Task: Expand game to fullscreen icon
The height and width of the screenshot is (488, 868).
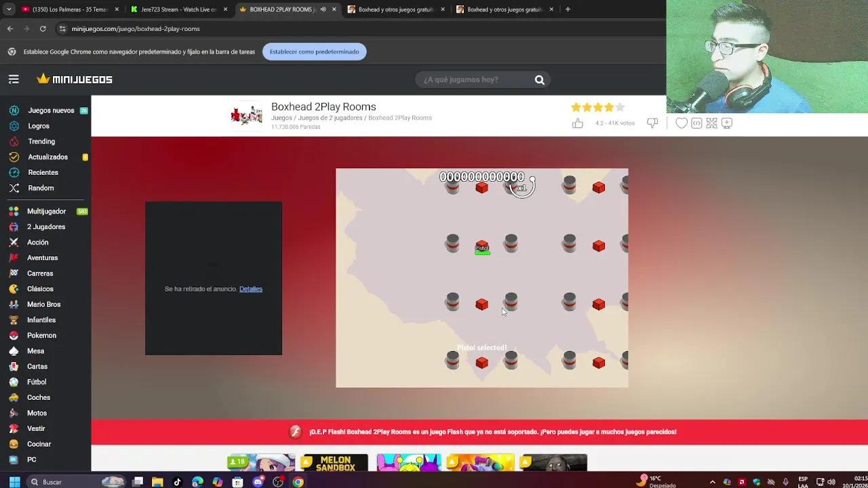Action: point(711,123)
